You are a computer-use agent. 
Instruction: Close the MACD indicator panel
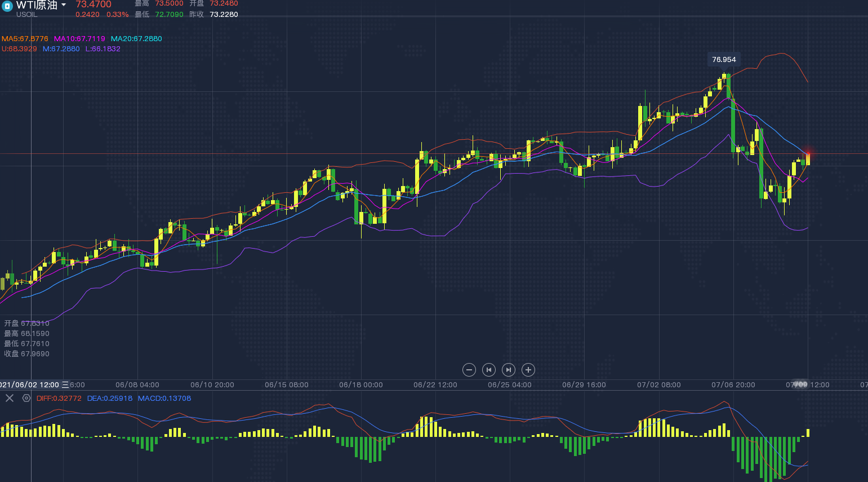[10, 398]
